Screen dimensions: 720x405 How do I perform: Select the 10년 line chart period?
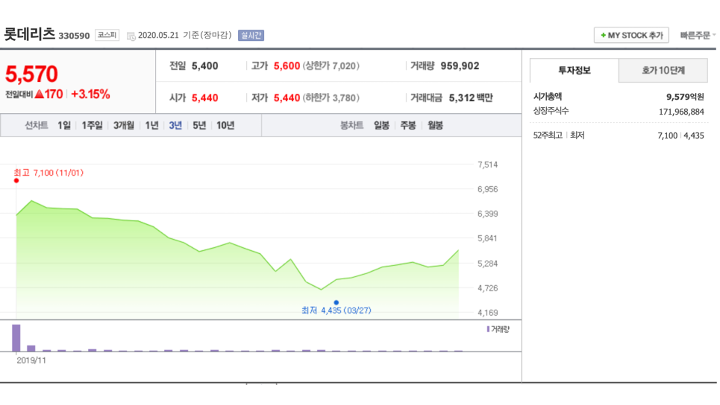225,125
